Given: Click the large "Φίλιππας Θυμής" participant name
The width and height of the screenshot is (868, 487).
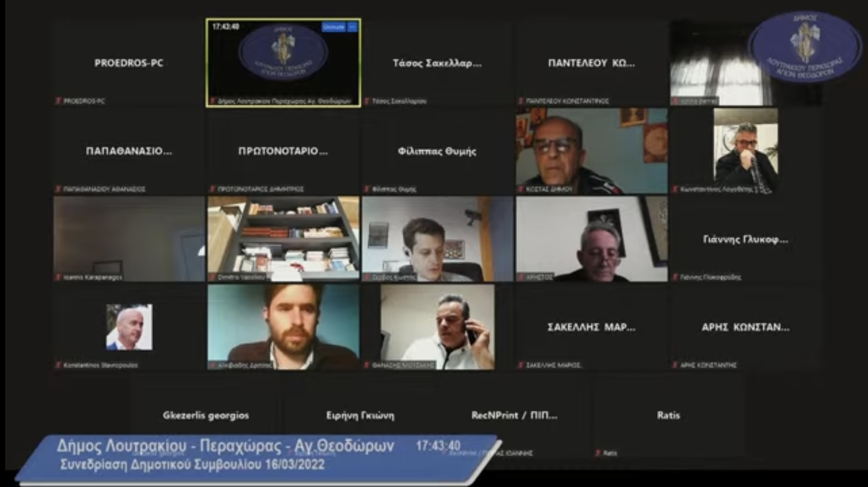Looking at the screenshot, I should tap(437, 151).
